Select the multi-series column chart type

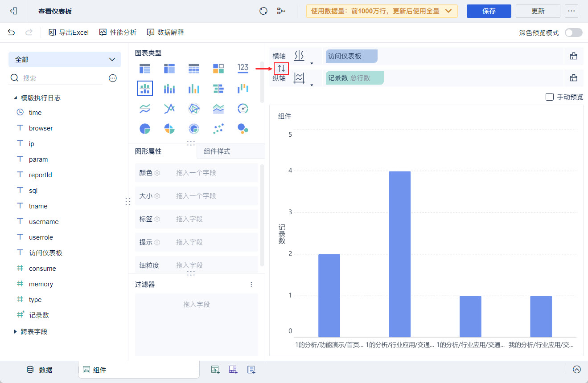193,88
